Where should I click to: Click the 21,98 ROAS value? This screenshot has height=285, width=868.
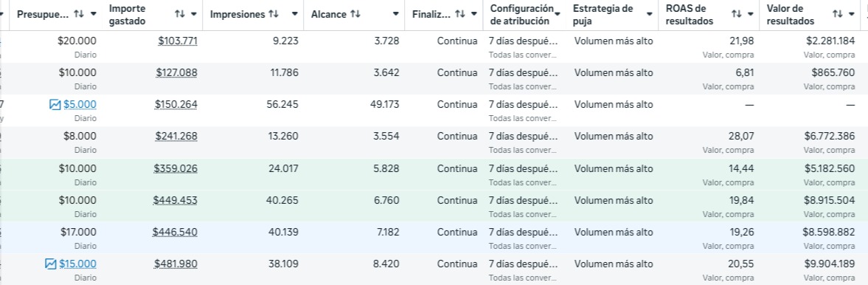point(743,41)
